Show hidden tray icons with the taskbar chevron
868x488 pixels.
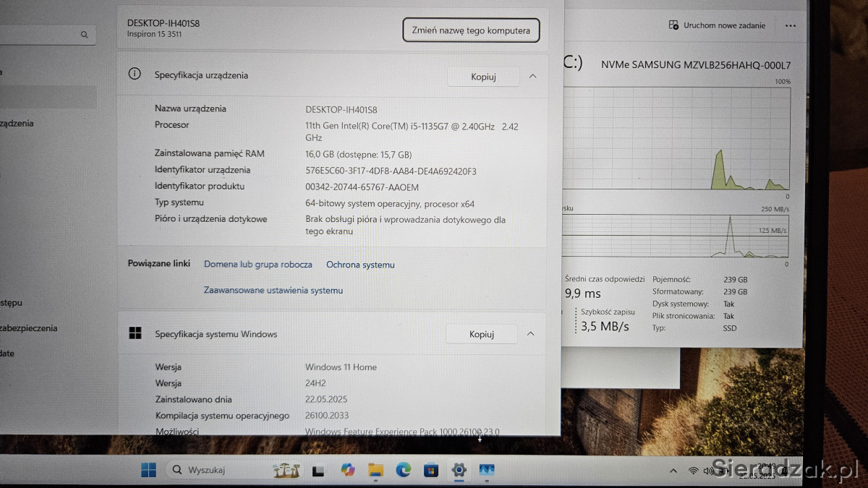click(x=673, y=471)
